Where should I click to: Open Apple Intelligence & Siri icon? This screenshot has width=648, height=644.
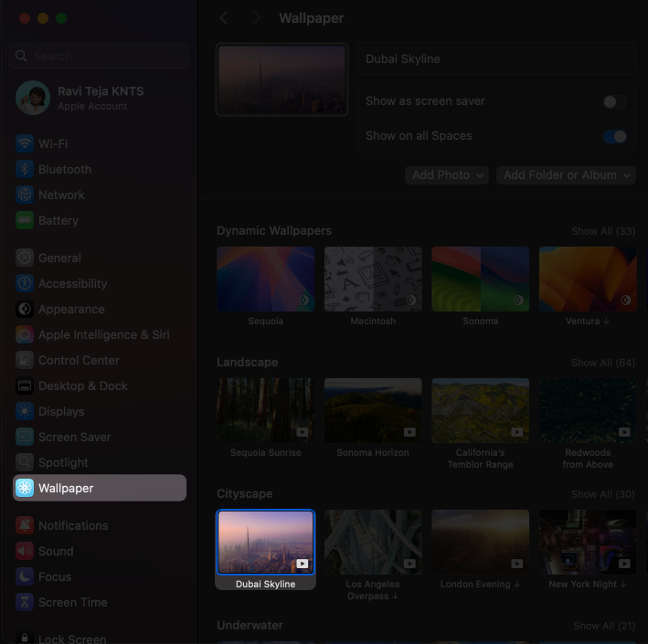pos(25,334)
